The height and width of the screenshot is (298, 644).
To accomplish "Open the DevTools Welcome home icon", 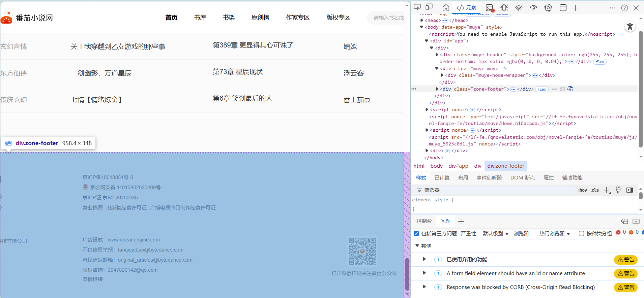I will 446,8.
